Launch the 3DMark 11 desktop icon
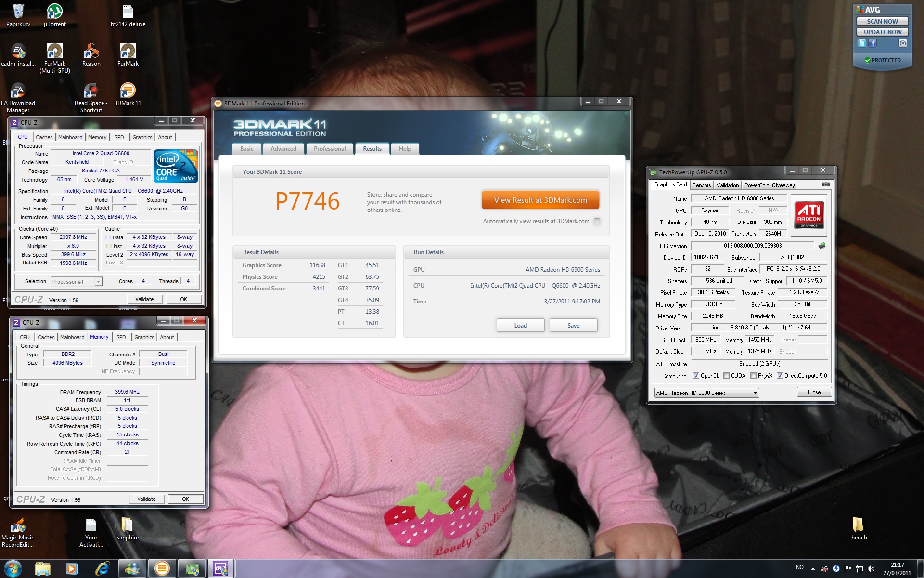 [128, 94]
